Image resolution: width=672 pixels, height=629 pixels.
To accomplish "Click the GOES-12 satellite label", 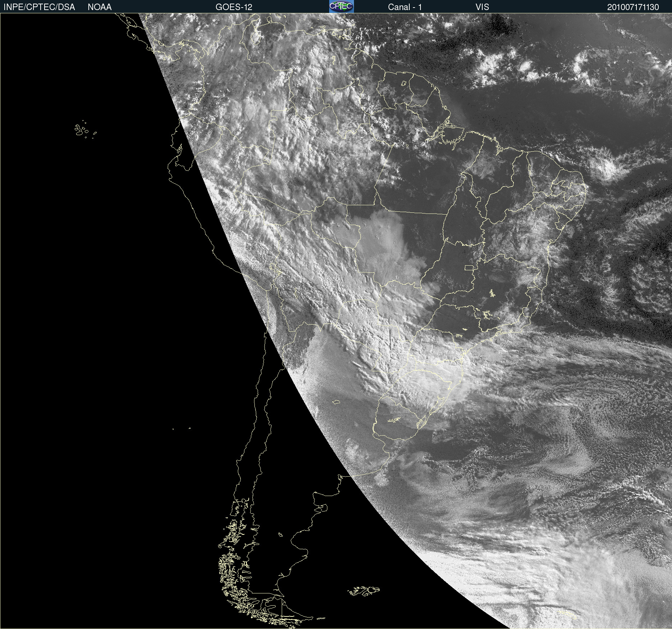I will pyautogui.click(x=234, y=7).
